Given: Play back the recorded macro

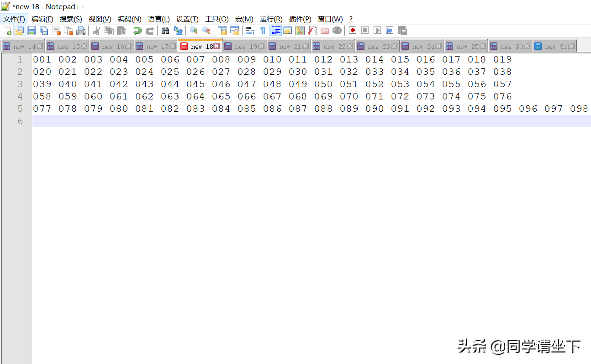Looking at the screenshot, I should pyautogui.click(x=377, y=31).
